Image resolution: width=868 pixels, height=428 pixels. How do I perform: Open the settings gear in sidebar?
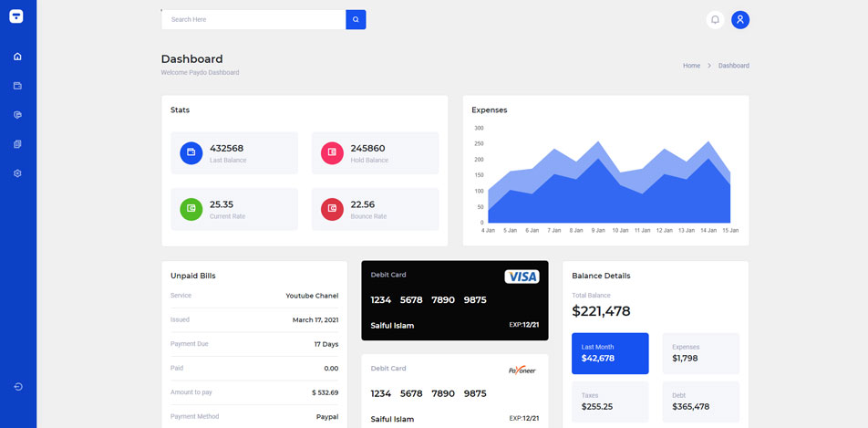pyautogui.click(x=17, y=173)
